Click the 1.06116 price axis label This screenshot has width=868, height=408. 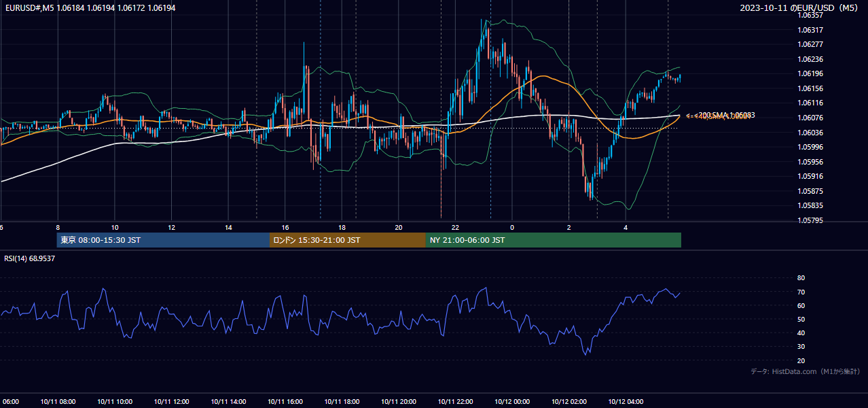810,103
